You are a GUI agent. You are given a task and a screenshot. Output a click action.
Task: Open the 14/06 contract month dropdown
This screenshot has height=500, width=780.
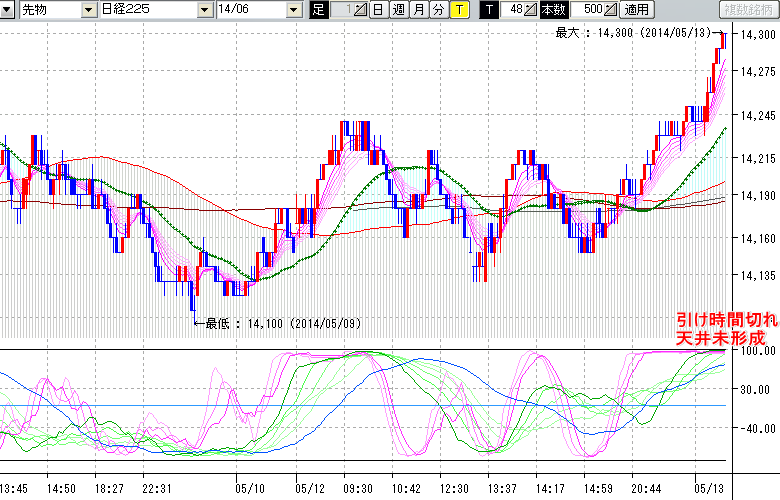pos(293,10)
